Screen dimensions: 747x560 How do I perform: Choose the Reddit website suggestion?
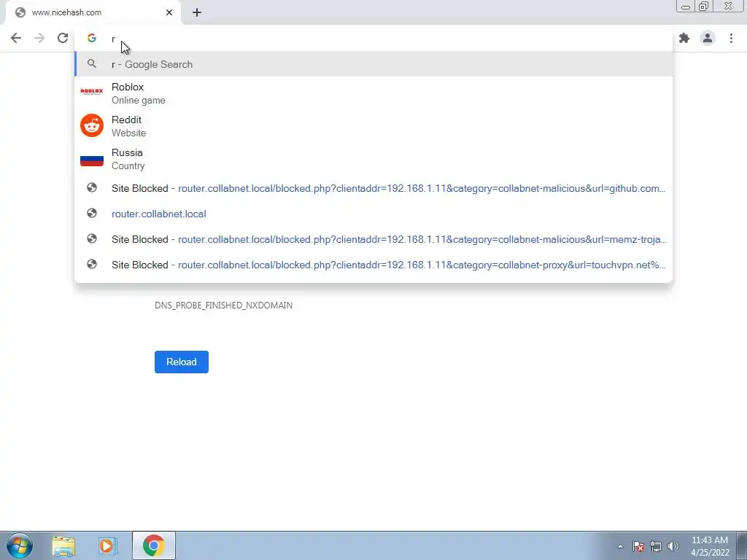pyautogui.click(x=373, y=126)
